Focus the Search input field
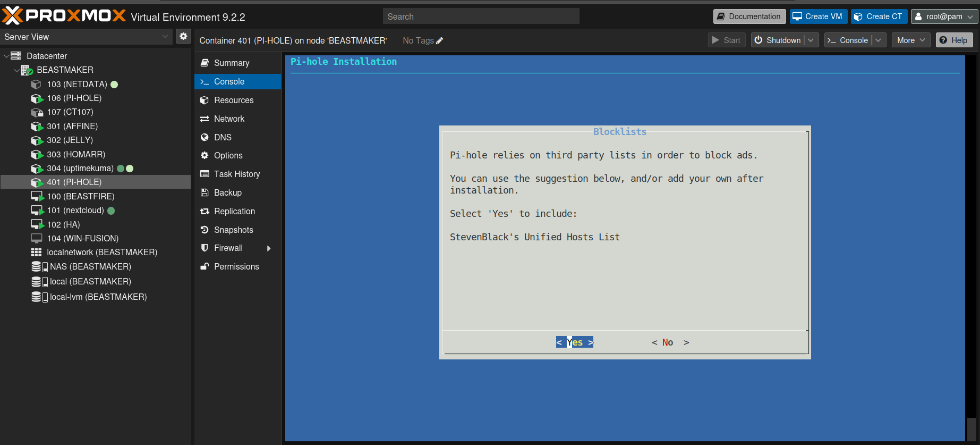This screenshot has width=980, height=445. (x=481, y=16)
